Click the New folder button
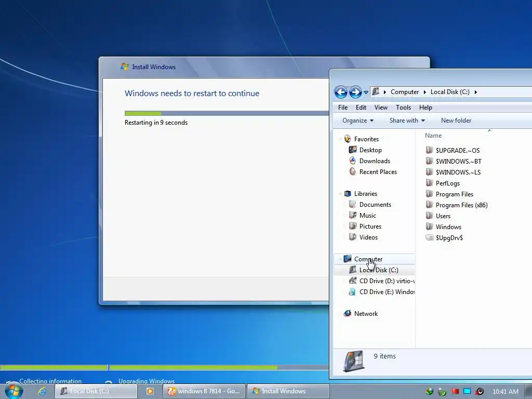Image resolution: width=532 pixels, height=399 pixels. click(456, 121)
